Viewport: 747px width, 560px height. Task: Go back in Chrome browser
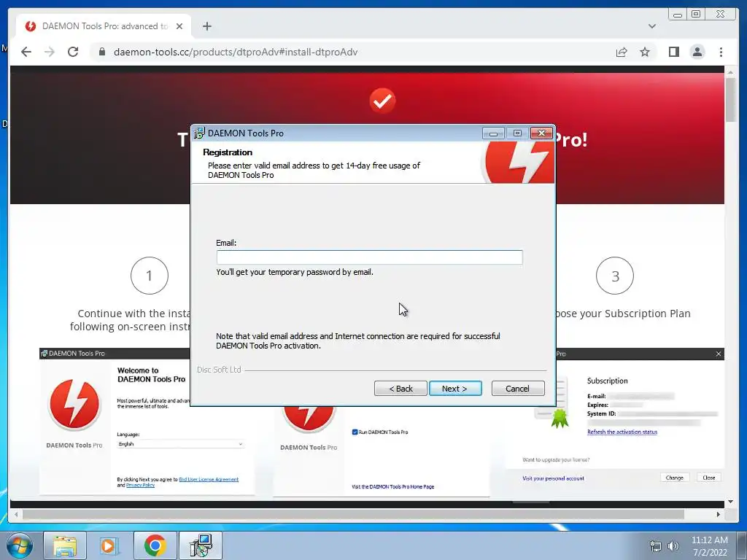(26, 52)
